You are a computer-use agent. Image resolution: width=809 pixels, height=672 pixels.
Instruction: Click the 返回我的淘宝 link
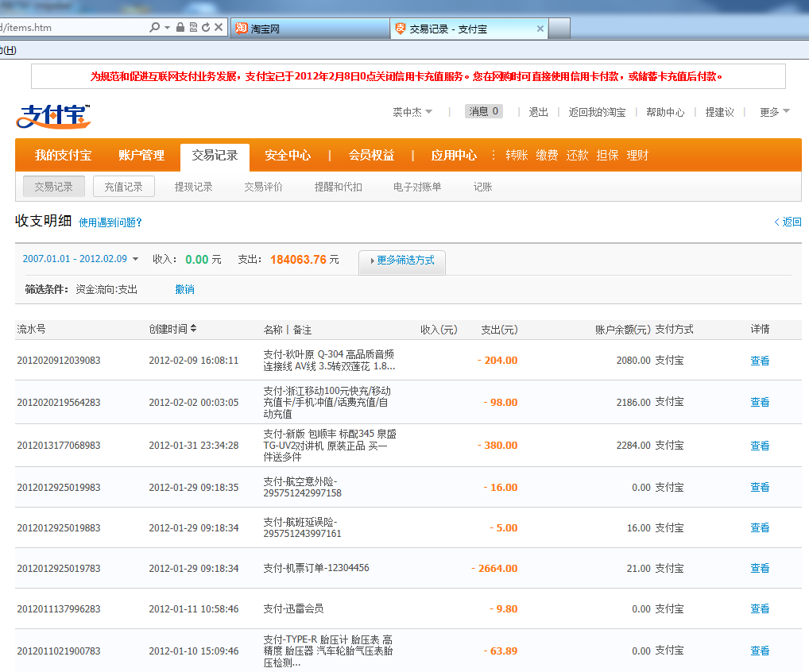[x=597, y=112]
